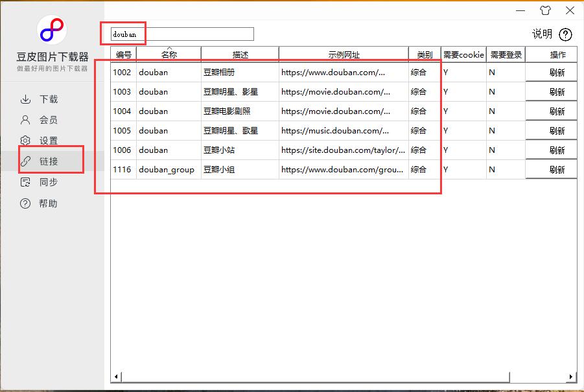Click the https://music.douban.com/... URL cell
Screen dimensions: 584x392
click(344, 131)
